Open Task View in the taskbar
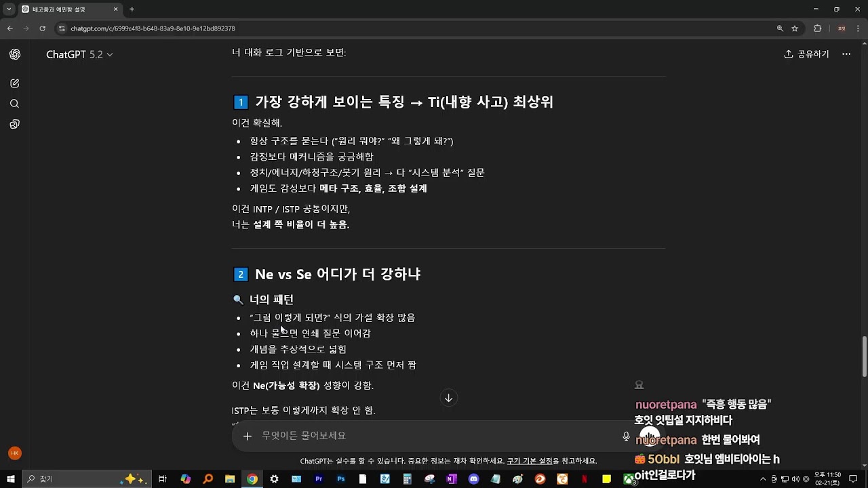 pos(163,479)
